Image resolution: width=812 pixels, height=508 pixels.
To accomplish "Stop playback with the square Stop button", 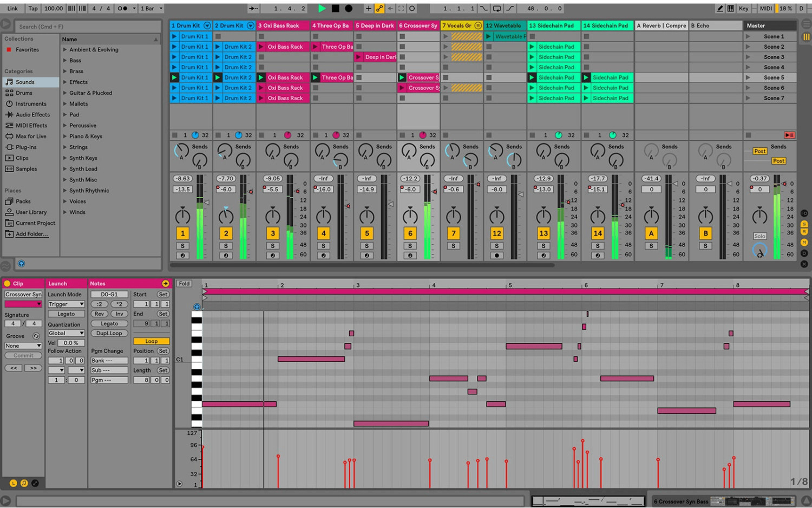I will click(x=336, y=8).
